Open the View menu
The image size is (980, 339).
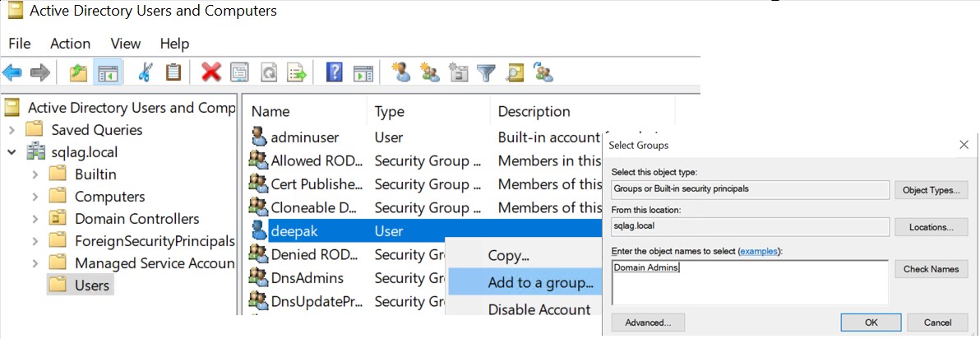tap(125, 43)
